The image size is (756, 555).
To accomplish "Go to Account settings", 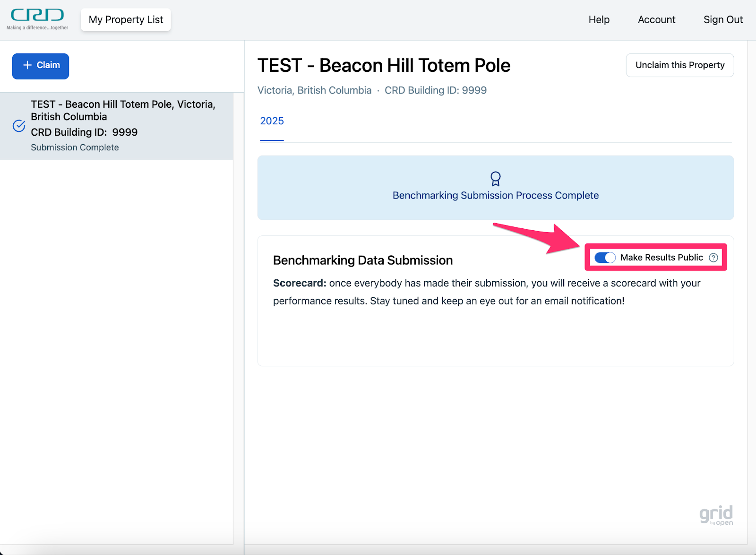I will coord(656,20).
